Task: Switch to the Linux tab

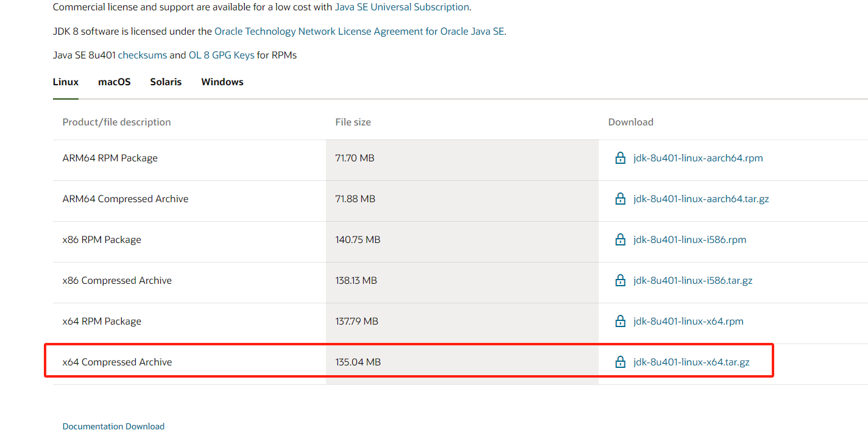Action: [66, 82]
